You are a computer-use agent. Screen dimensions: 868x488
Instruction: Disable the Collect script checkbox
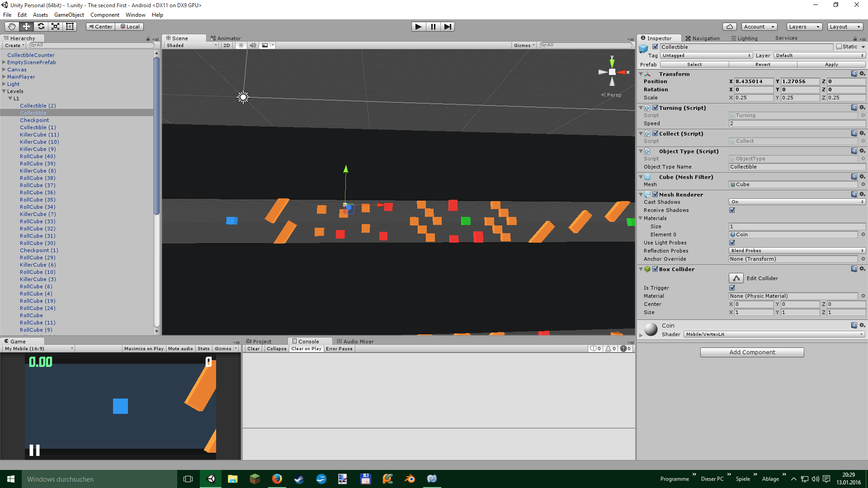[655, 133]
